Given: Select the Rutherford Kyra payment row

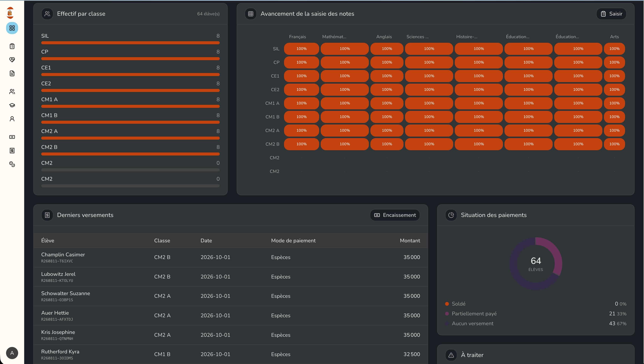Looking at the screenshot, I should click(230, 354).
